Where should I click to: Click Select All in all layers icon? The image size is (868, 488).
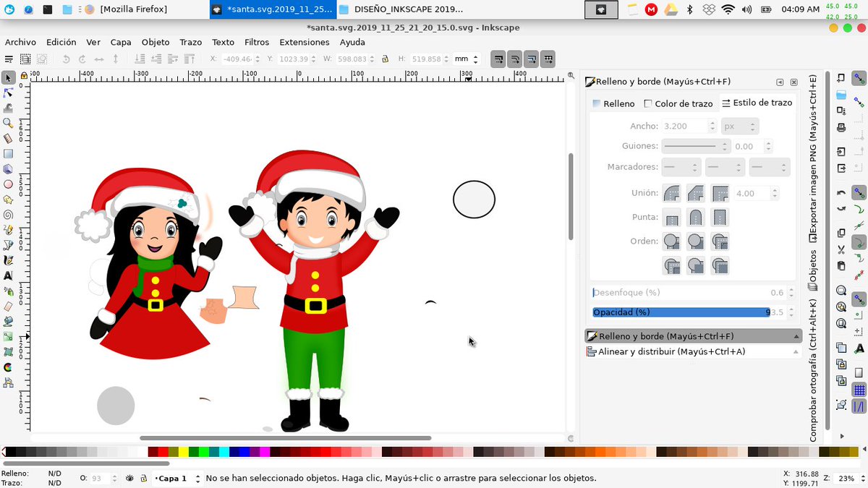pos(25,59)
